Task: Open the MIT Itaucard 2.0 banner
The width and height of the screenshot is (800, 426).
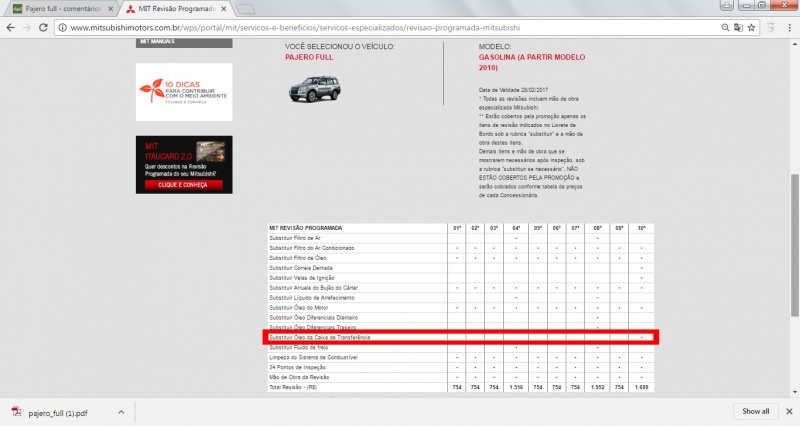Action: point(184,164)
